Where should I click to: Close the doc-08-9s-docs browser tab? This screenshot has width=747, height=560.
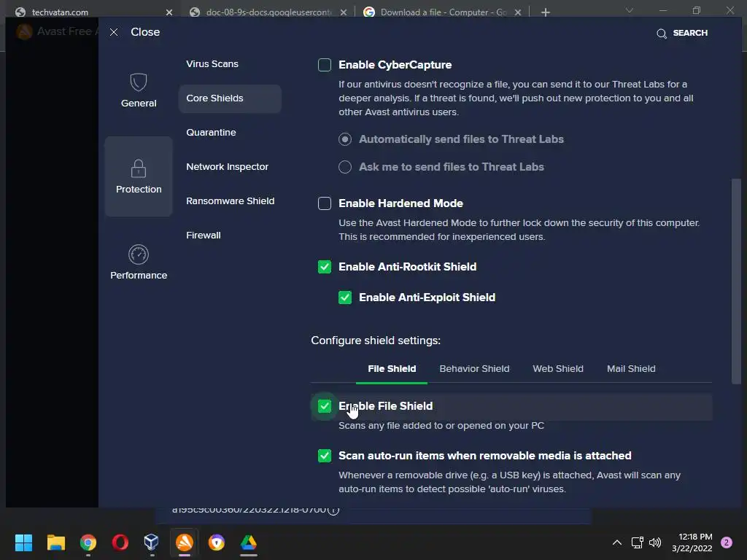[x=344, y=12]
